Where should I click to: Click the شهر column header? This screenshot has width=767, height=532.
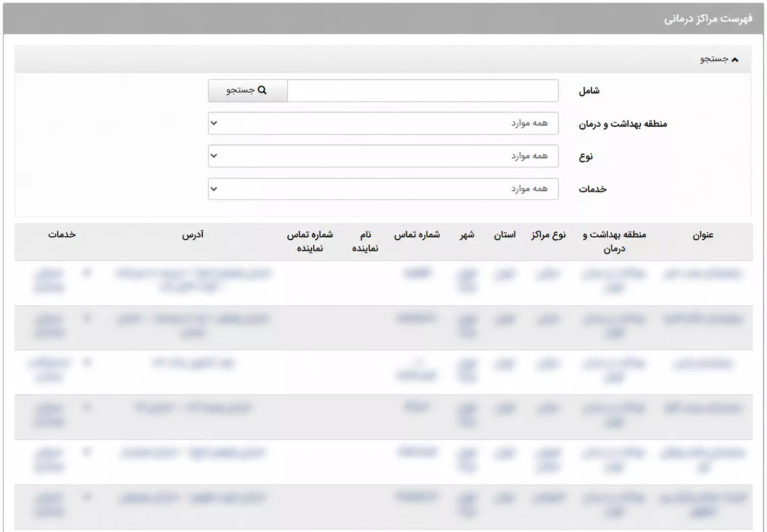click(x=467, y=235)
